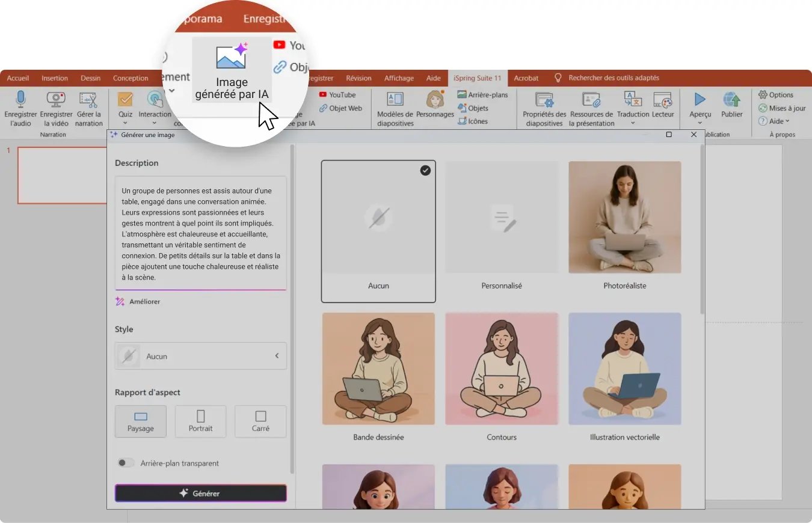This screenshot has width=812, height=523.
Task: Click the lightbulb search icon
Action: 558,78
